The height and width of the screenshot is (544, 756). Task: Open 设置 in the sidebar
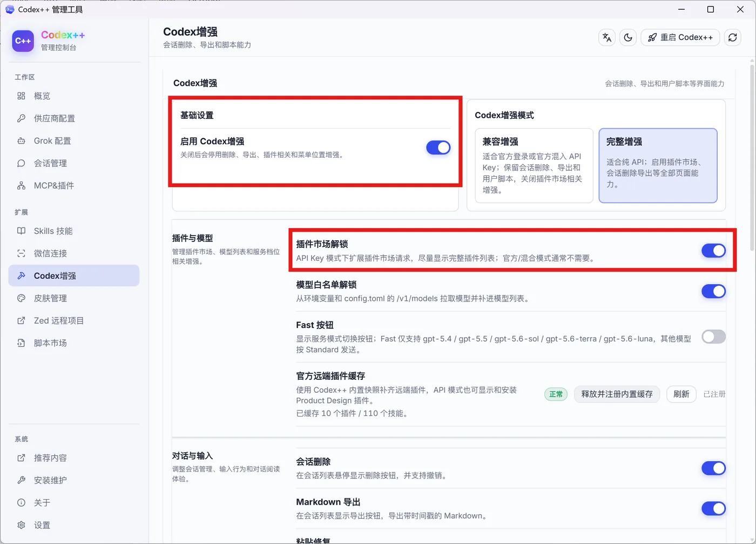(74, 525)
